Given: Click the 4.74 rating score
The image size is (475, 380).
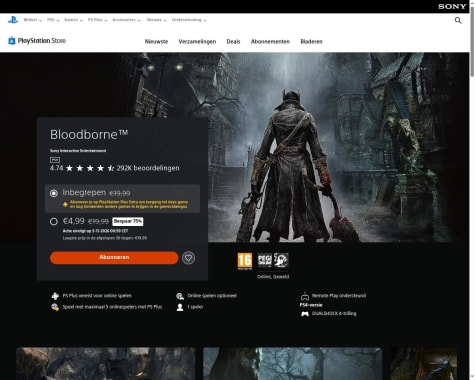Looking at the screenshot, I should tap(56, 168).
